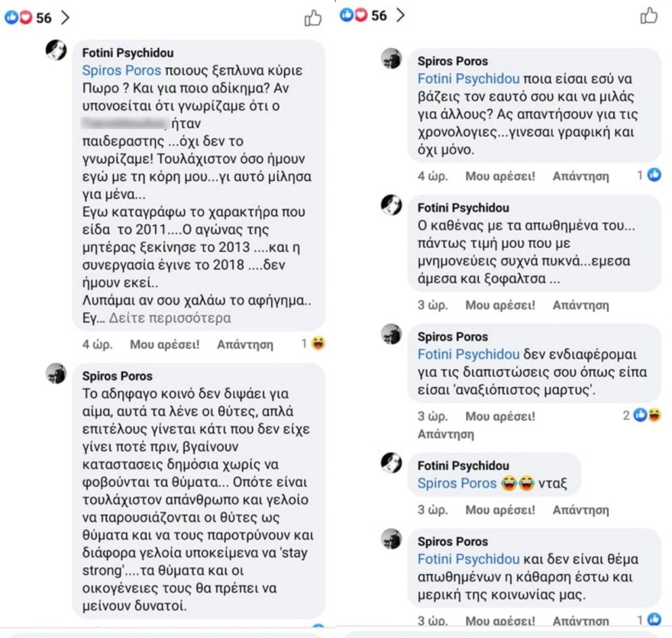This screenshot has height=638, width=672.
Task: Click the thumbs-up reaction badge on the bottom comment
Action: pyautogui.click(x=656, y=618)
